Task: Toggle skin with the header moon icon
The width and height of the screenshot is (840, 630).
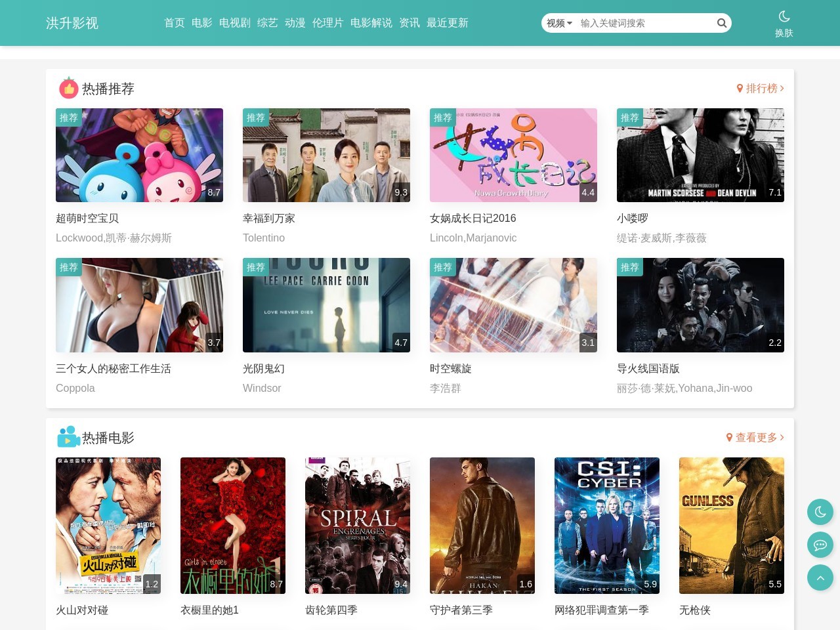Action: click(x=784, y=17)
